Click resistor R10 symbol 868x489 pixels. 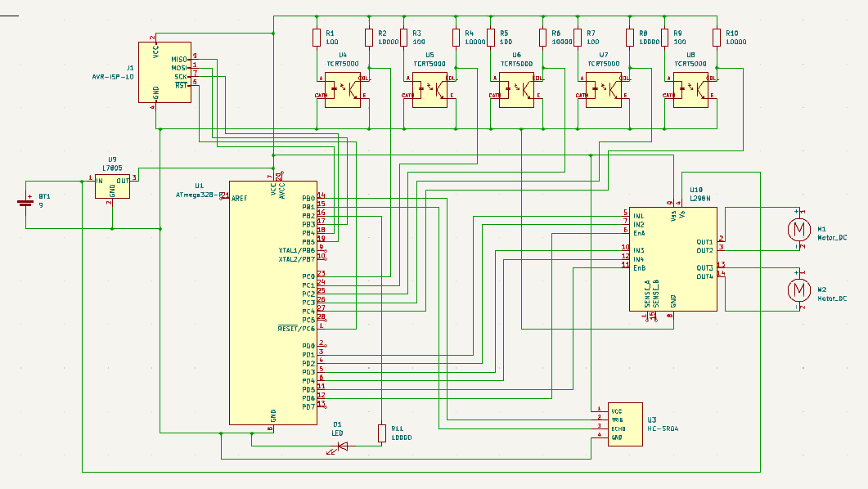coord(717,37)
